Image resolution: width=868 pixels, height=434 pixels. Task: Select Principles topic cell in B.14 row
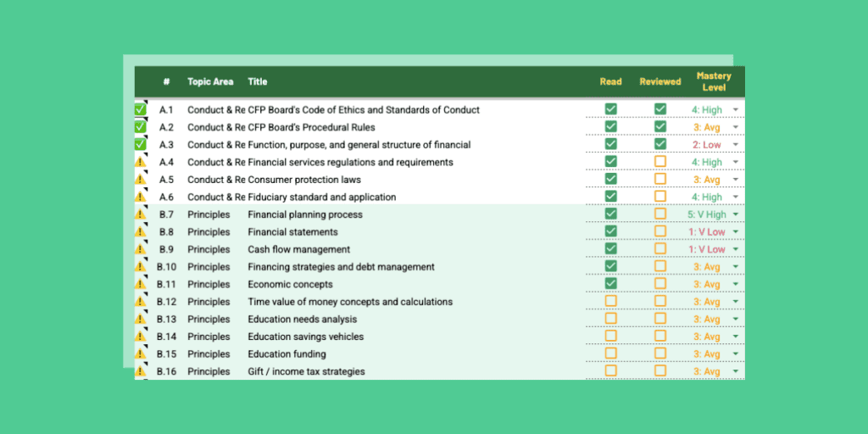coord(209,337)
